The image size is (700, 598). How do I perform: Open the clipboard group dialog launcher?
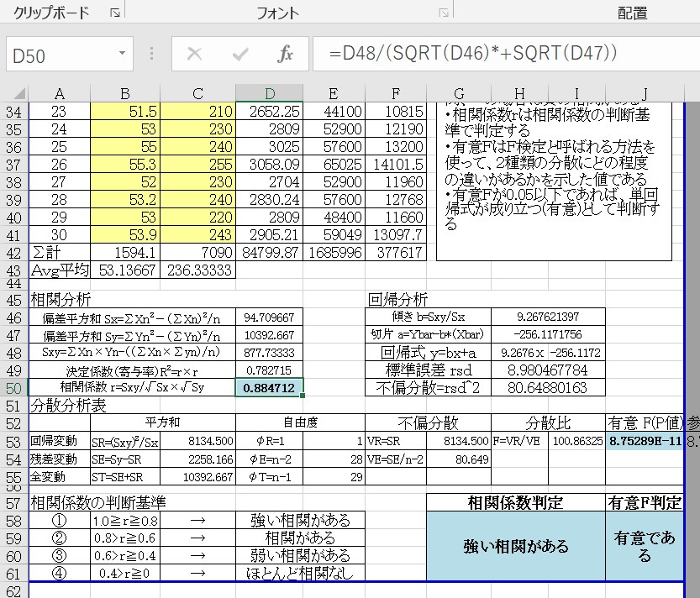pyautogui.click(x=115, y=13)
